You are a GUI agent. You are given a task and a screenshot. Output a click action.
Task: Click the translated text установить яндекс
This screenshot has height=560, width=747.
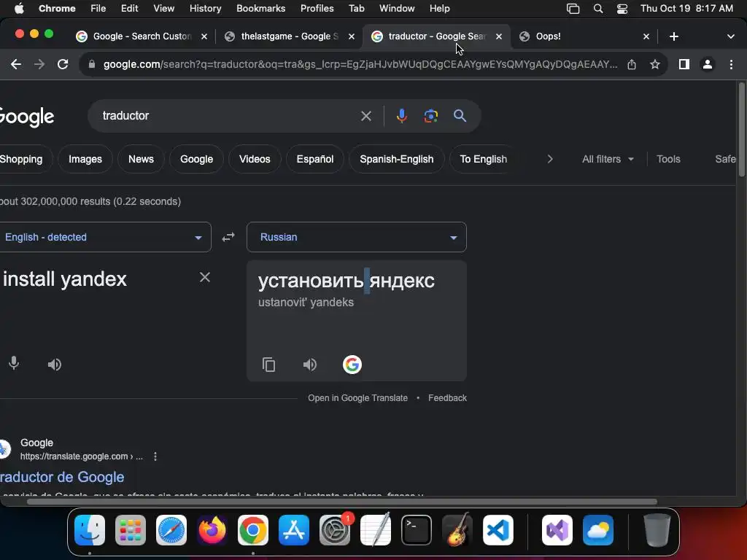tap(346, 281)
